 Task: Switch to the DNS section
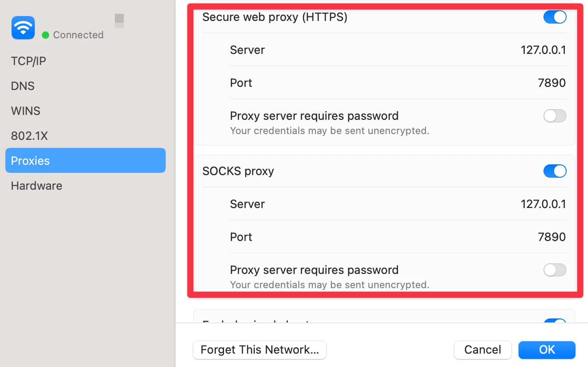point(23,86)
